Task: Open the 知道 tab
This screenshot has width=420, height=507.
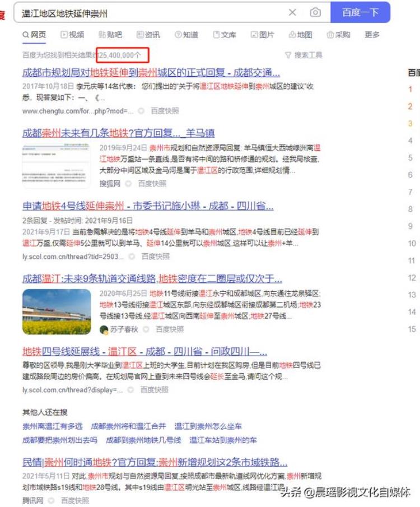Action: (x=186, y=35)
